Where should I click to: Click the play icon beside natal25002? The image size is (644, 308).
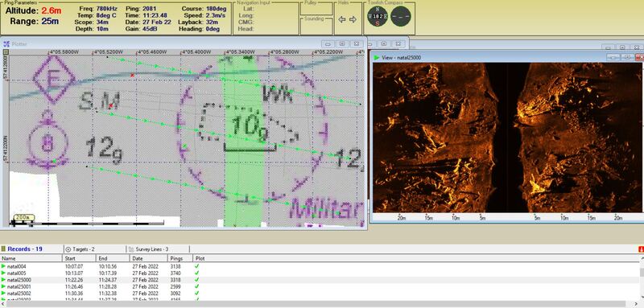pyautogui.click(x=4, y=294)
